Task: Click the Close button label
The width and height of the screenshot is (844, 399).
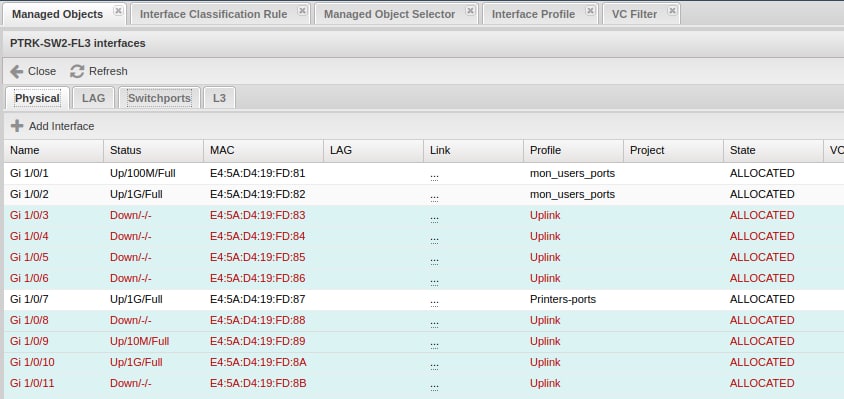Action: pos(42,71)
